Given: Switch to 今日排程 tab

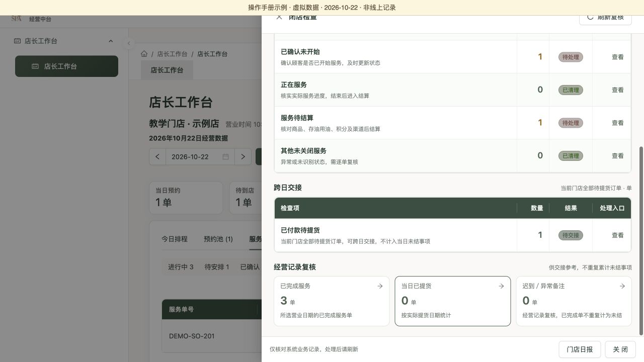Looking at the screenshot, I should click(175, 239).
